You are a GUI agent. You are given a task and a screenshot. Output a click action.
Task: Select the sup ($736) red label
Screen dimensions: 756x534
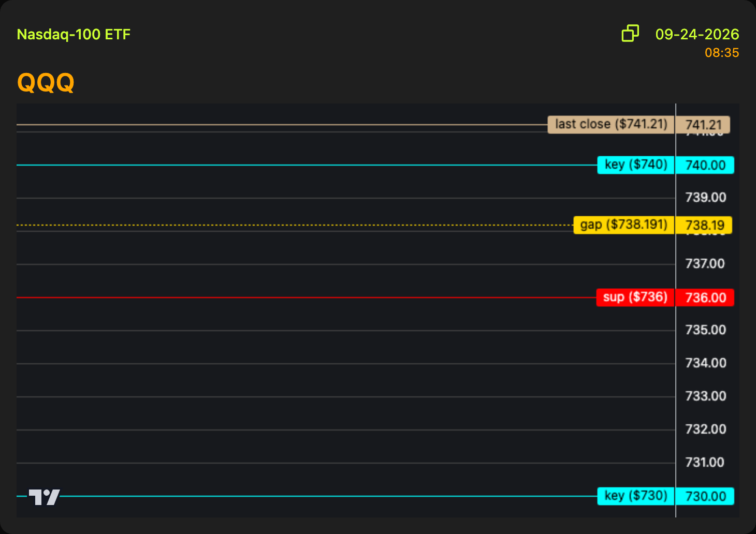635,298
